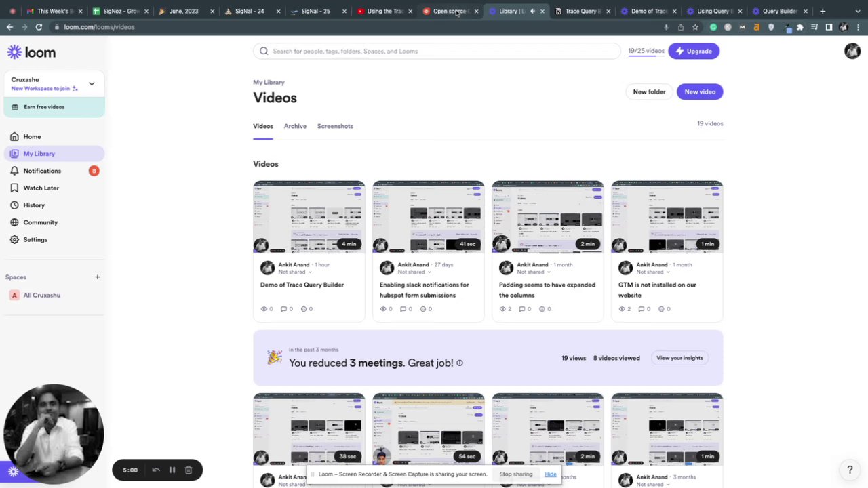This screenshot has width=868, height=488.
Task: Click comments icon on Demo of Trace Query Builder
Action: (283, 309)
